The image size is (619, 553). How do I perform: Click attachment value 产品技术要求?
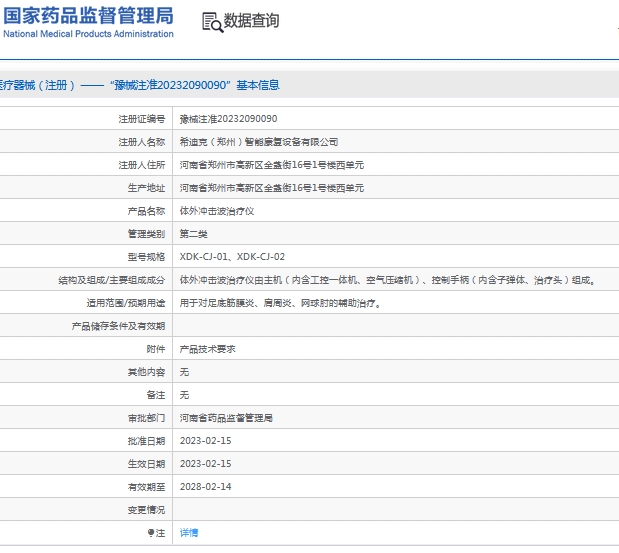pos(207,349)
